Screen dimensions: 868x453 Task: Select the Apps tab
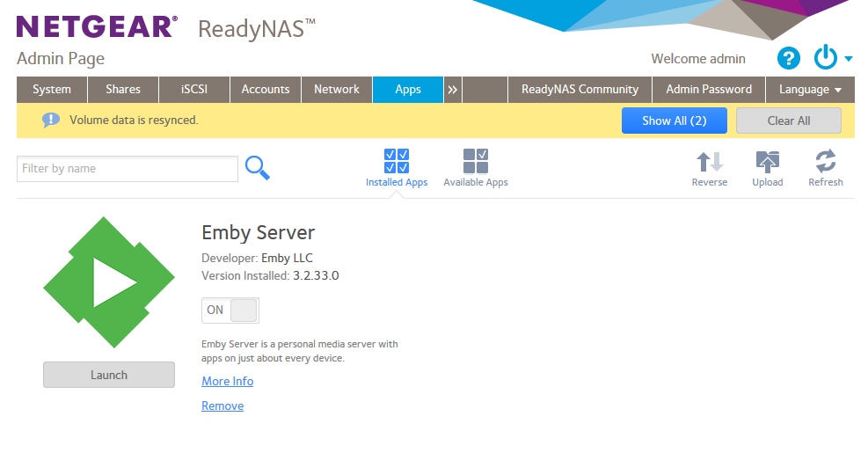408,90
